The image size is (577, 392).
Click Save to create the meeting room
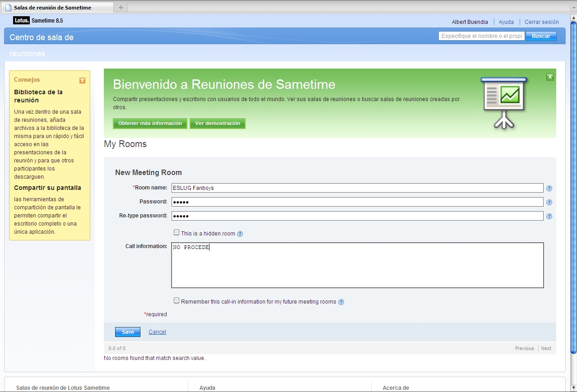(128, 332)
